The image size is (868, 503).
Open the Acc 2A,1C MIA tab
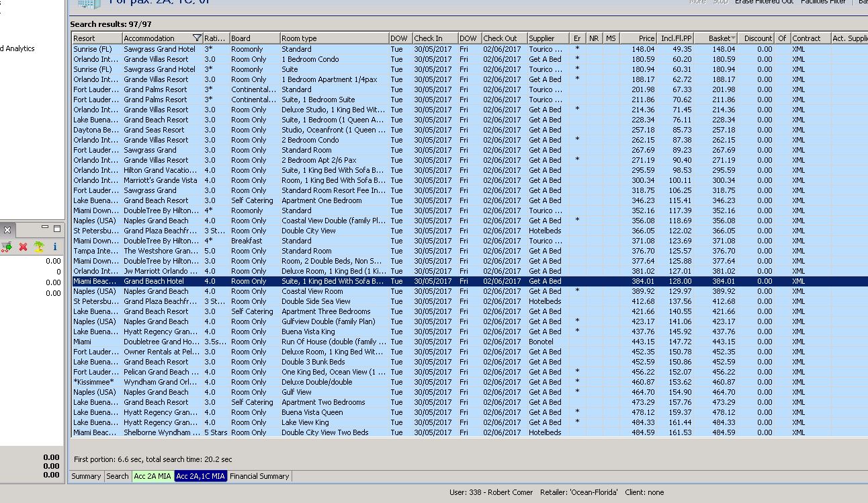[x=200, y=476]
